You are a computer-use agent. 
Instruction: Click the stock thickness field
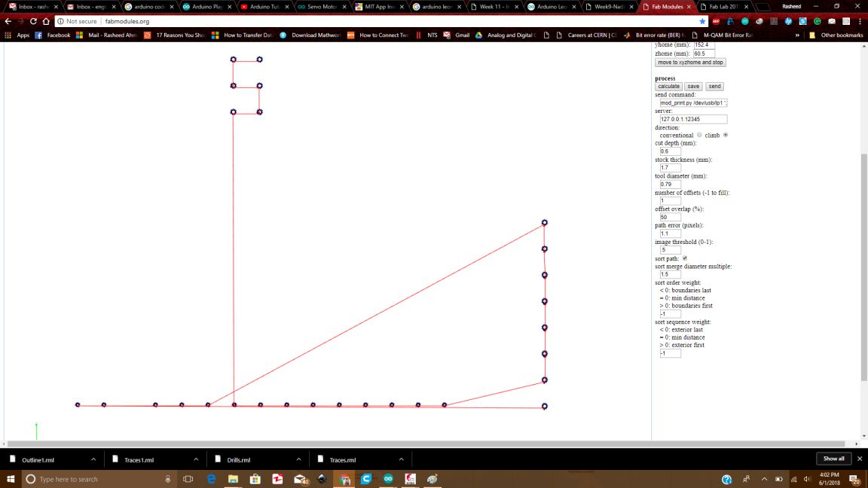click(x=670, y=168)
